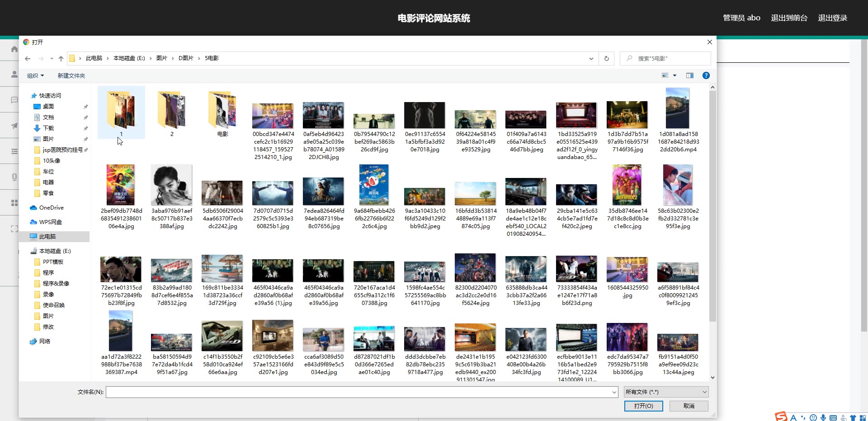Click 此电脑 in address breadcrumb
Image resolution: width=868 pixels, height=421 pixels.
94,58
